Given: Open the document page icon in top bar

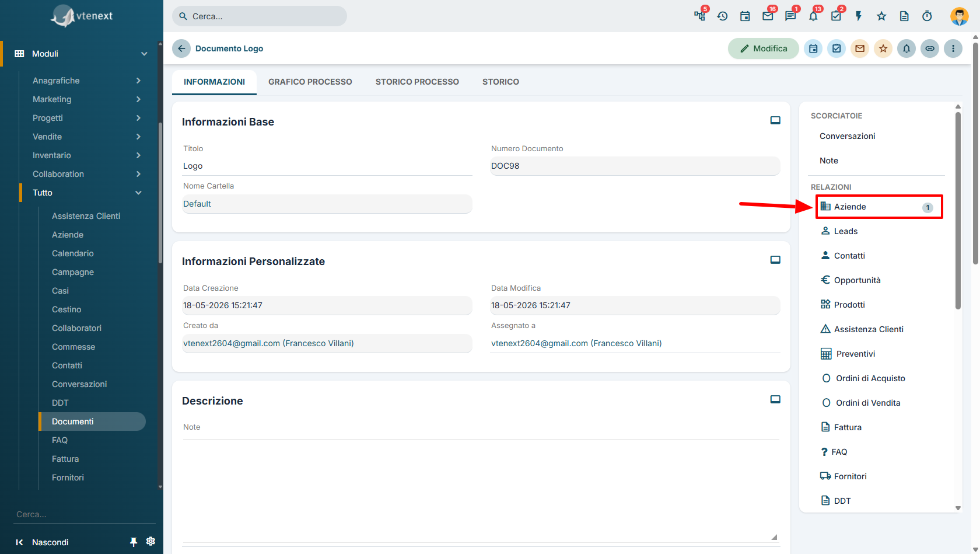Looking at the screenshot, I should (904, 16).
